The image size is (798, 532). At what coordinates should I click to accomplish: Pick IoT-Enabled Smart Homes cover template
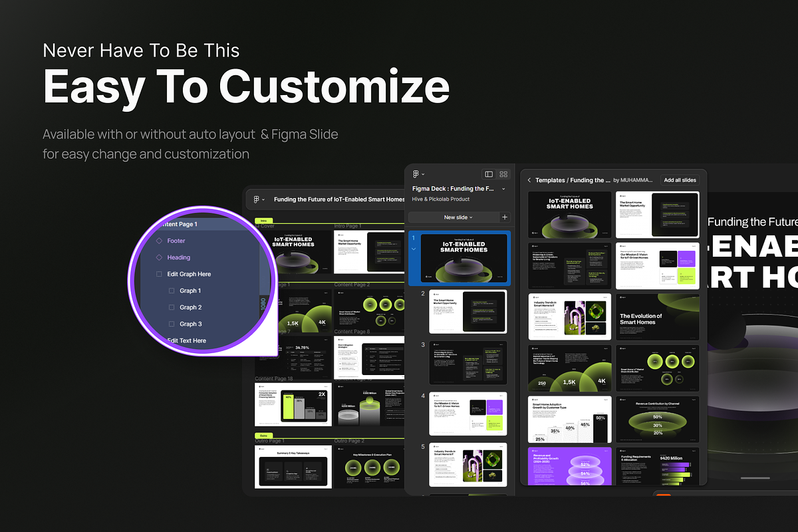tap(570, 215)
